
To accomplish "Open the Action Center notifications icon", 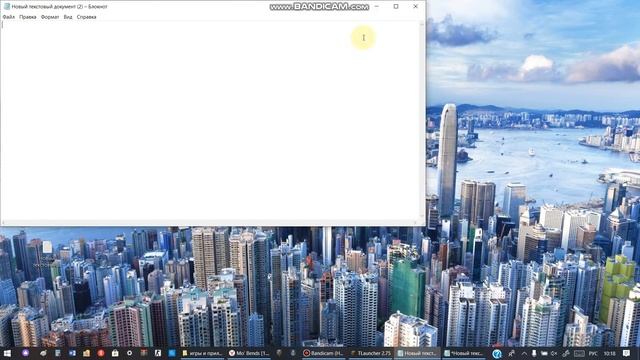I will (x=627, y=353).
